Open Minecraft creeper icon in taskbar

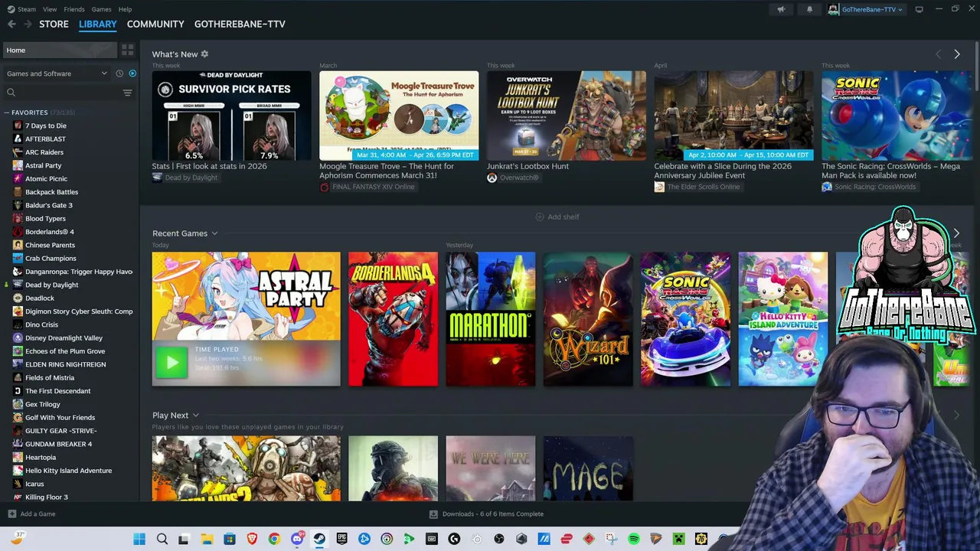[678, 540]
